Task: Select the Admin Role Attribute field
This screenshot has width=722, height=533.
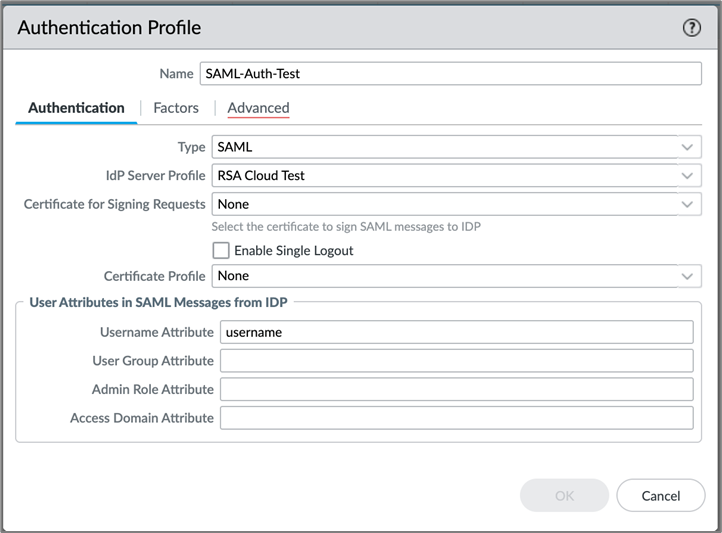Action: click(x=456, y=389)
